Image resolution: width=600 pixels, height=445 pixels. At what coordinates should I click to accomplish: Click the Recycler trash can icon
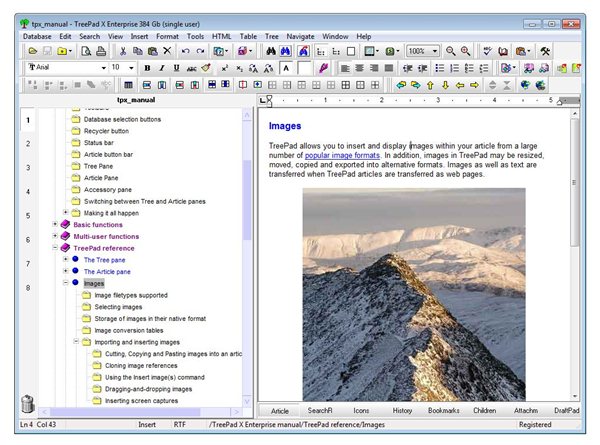(28, 404)
